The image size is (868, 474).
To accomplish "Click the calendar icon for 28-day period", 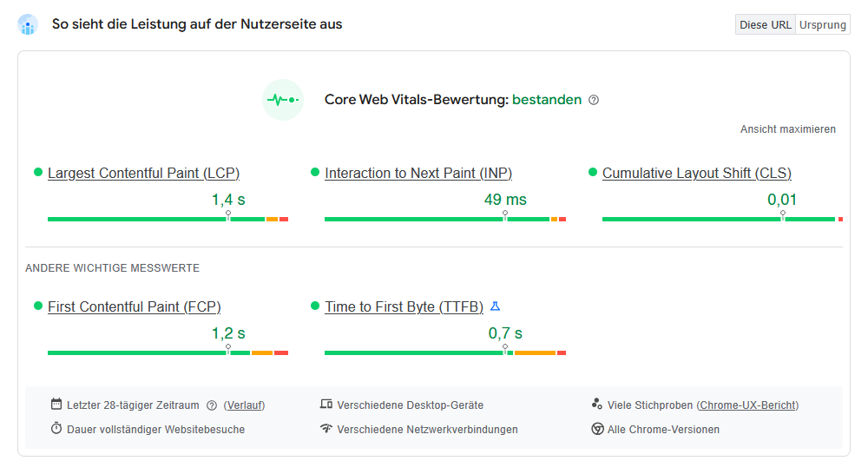I will (56, 405).
